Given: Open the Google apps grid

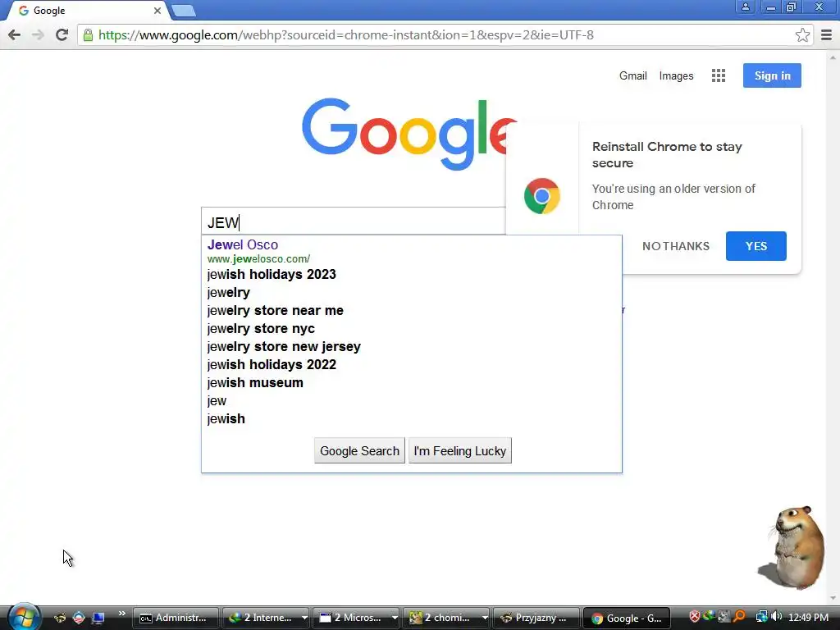Looking at the screenshot, I should pyautogui.click(x=719, y=75).
